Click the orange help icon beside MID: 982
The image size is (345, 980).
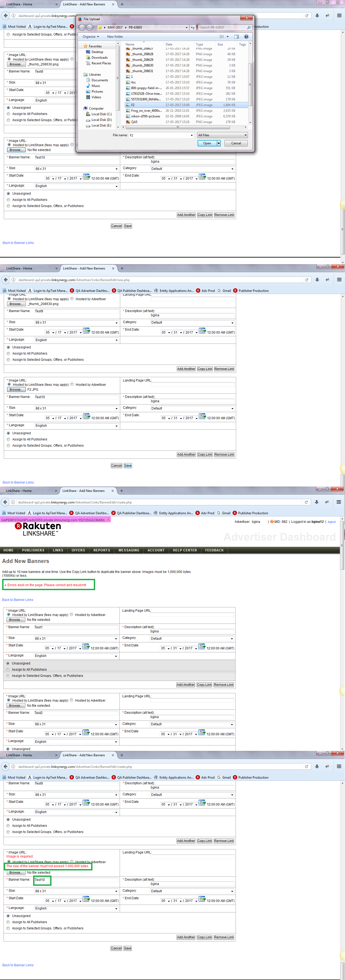click(x=272, y=521)
